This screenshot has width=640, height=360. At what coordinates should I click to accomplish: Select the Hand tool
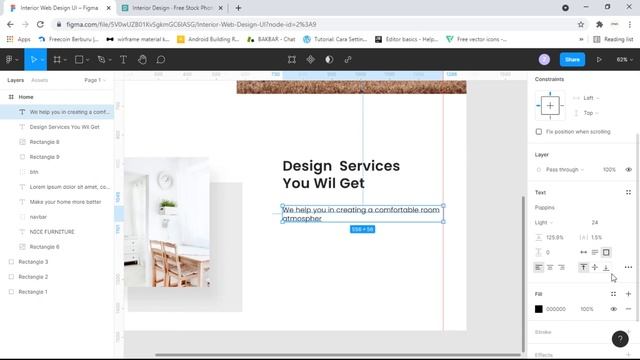142,60
